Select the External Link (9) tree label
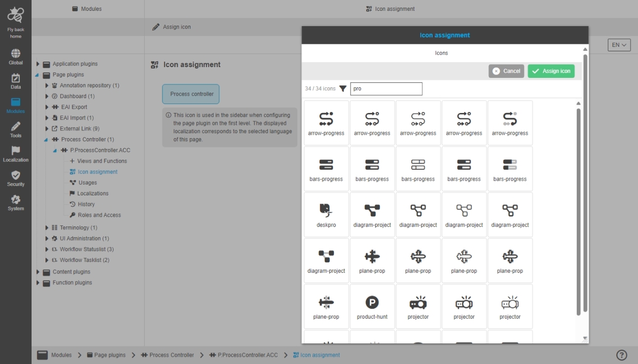638x364 pixels. pyautogui.click(x=80, y=129)
